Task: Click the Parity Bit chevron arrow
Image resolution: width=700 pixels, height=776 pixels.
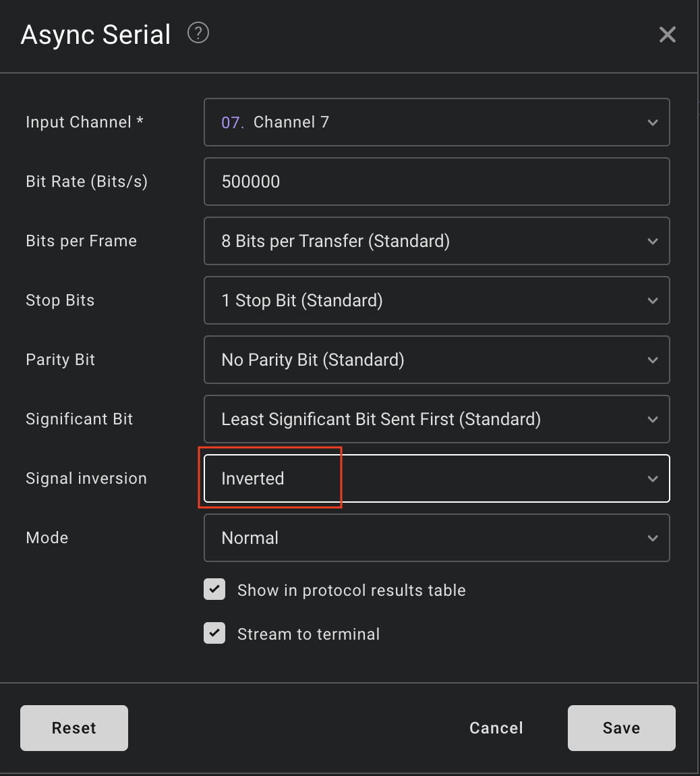Action: click(x=652, y=360)
